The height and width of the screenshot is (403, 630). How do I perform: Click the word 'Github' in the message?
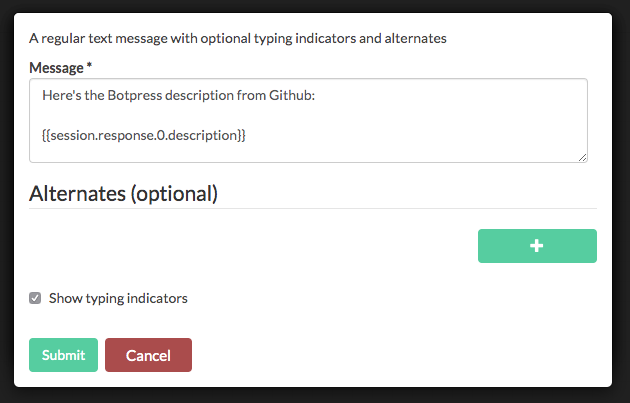[290, 96]
